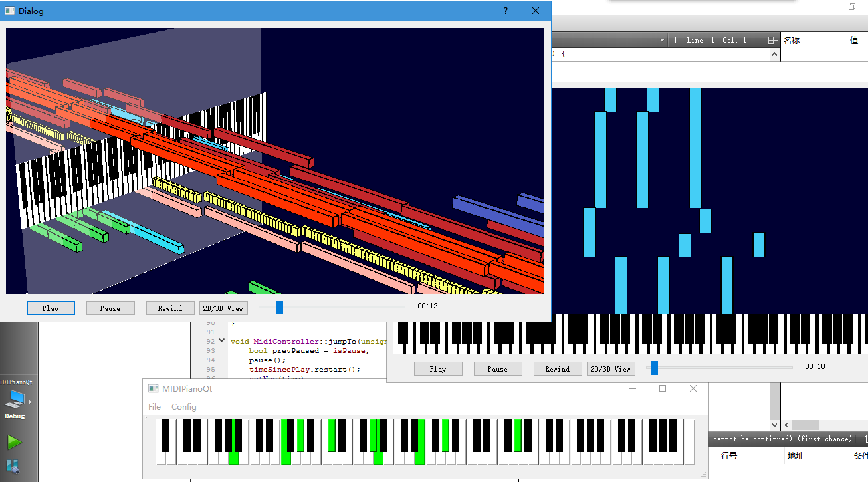Click the 名称 column header
868x482 pixels.
click(792, 40)
